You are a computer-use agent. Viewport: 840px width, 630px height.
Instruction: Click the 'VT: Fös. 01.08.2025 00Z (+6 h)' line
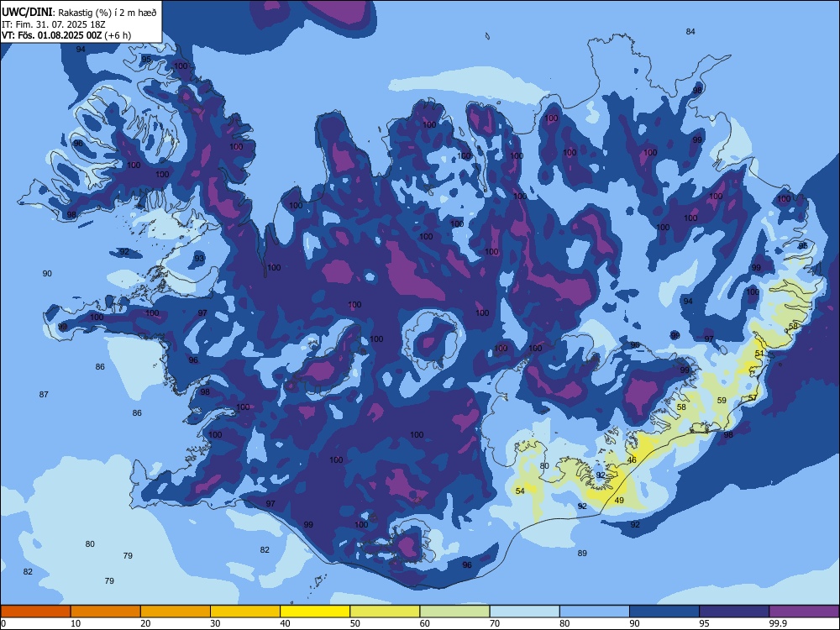pos(66,35)
